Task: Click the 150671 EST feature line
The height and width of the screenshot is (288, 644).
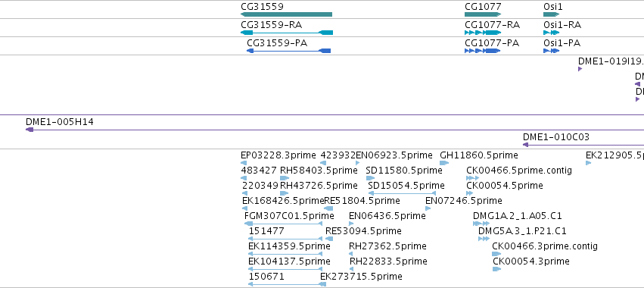Action: click(285, 284)
